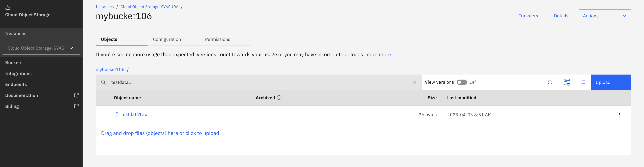Open the list view options icon
The width and height of the screenshot is (644, 167).
[x=583, y=82]
